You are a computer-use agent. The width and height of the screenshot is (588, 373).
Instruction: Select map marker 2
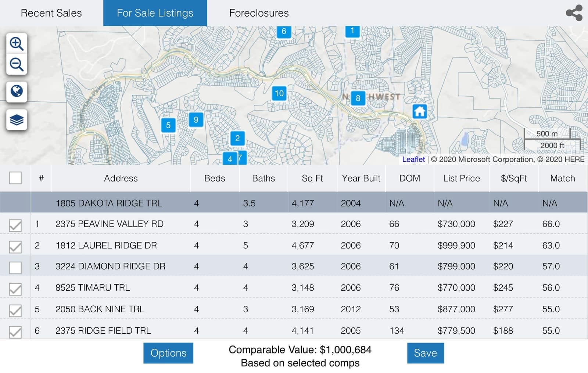[x=237, y=138]
